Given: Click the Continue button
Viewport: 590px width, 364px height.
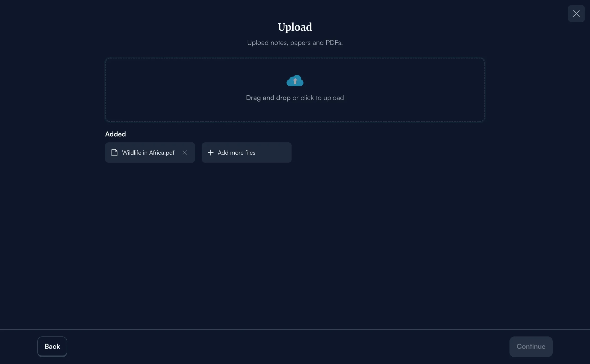Looking at the screenshot, I should [x=531, y=346].
